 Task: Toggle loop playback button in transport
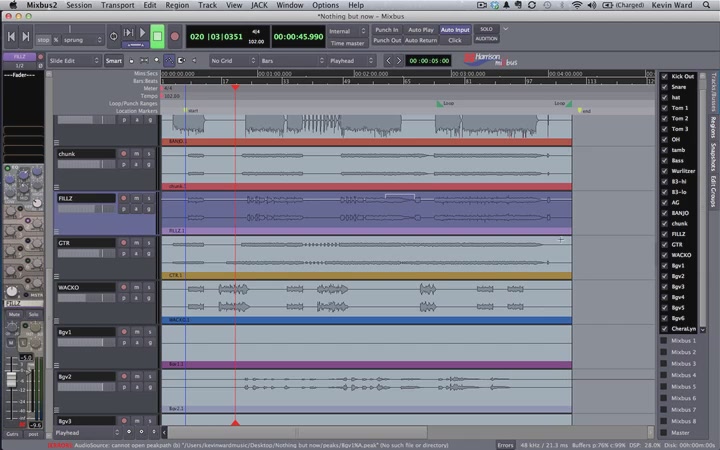pyautogui.click(x=113, y=36)
